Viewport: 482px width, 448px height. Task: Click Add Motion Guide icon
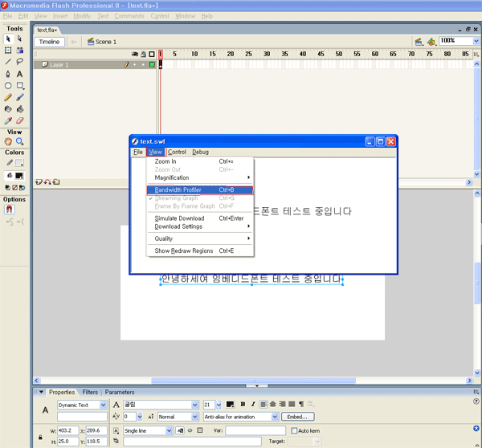tap(47, 182)
